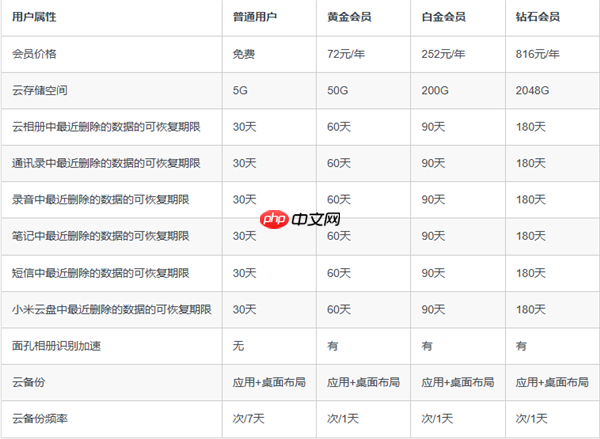Select the 云备份频率 row label
This screenshot has height=439, width=600.
coord(40,418)
